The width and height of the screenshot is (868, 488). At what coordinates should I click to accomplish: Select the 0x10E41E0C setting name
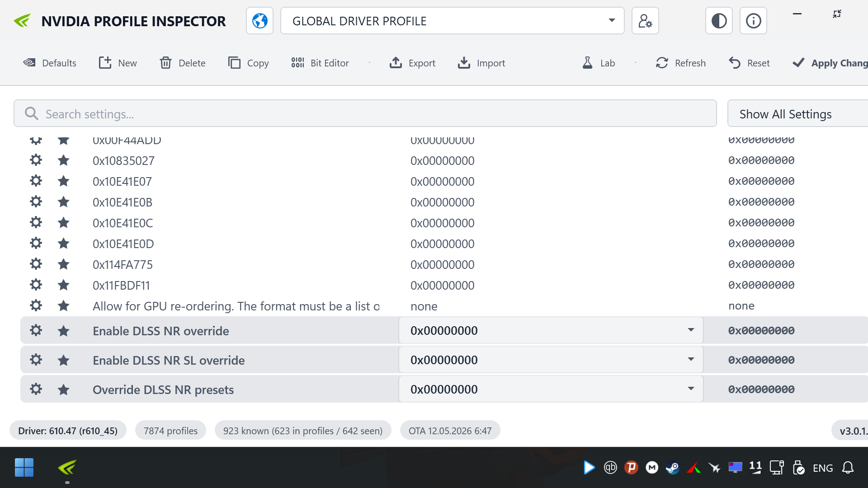pyautogui.click(x=123, y=223)
